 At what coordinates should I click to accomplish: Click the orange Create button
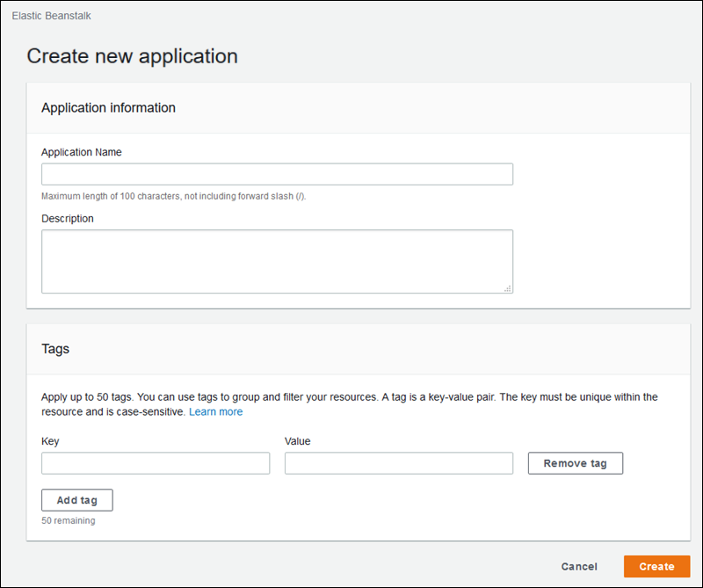(x=656, y=567)
